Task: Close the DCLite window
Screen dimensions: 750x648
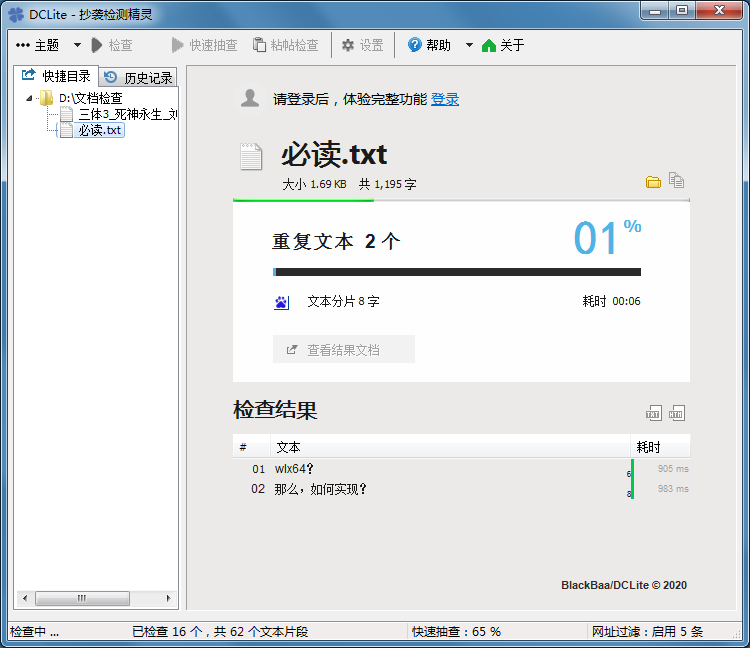Action: (x=719, y=11)
